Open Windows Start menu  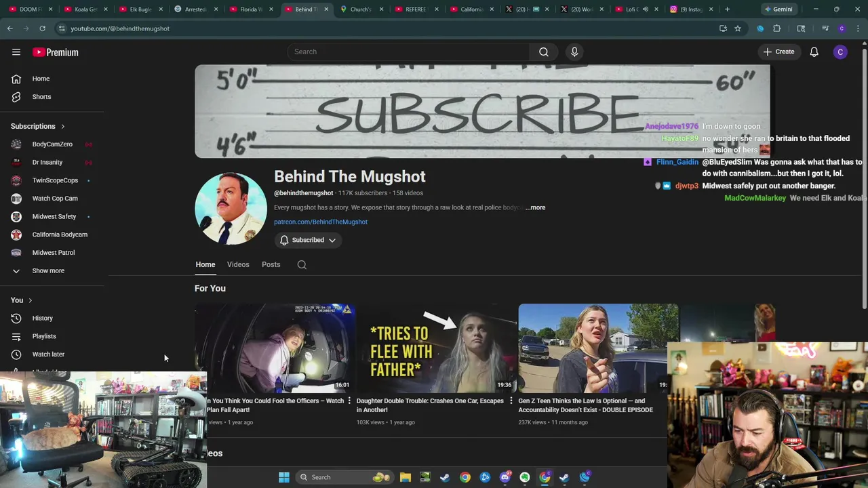284,477
